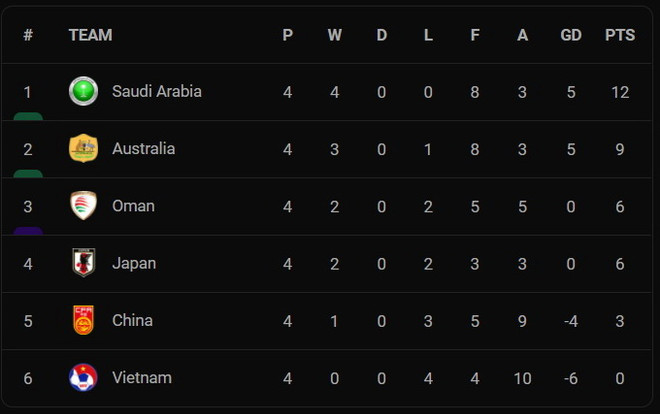This screenshot has width=660, height=414.
Task: Open the Australia team link
Action: tap(143, 148)
